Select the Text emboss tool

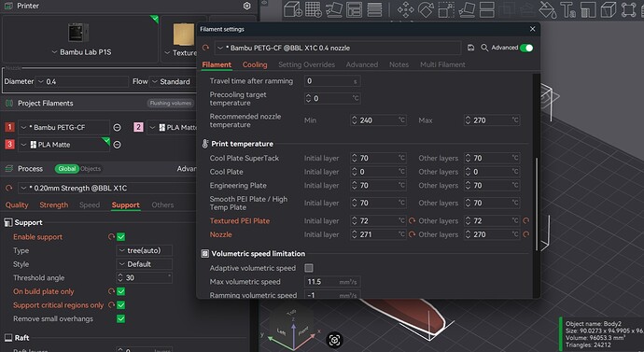point(568,9)
